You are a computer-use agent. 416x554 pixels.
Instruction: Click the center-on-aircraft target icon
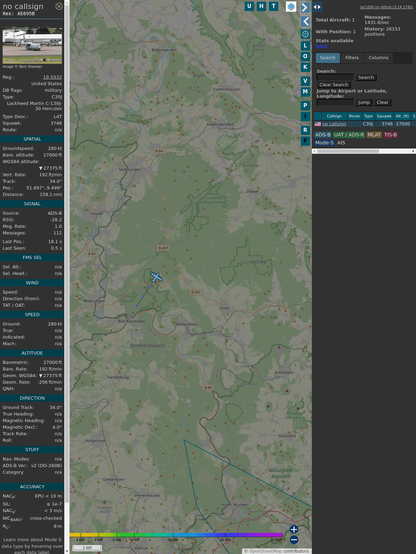tap(305, 34)
